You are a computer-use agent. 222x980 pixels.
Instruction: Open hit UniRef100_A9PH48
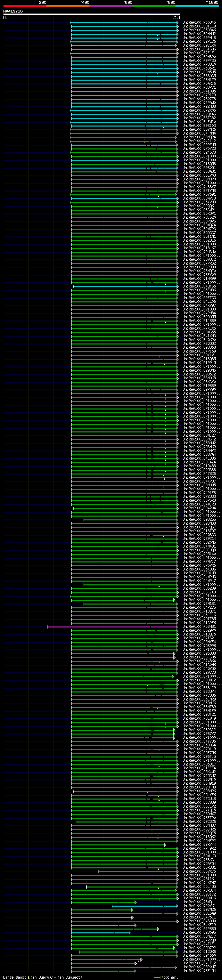tap(199, 38)
